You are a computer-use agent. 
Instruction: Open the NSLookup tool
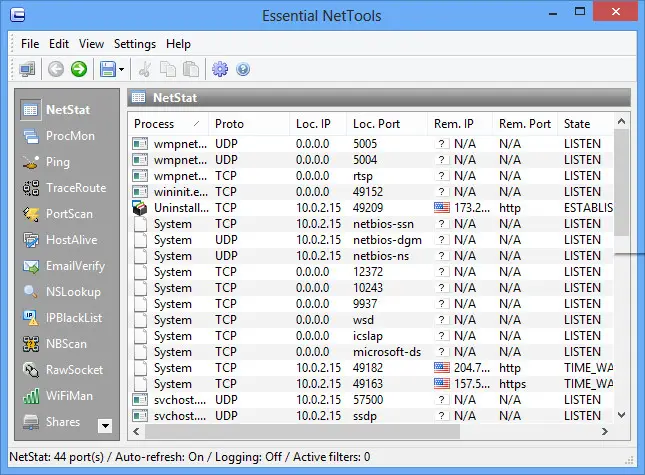tap(62, 292)
